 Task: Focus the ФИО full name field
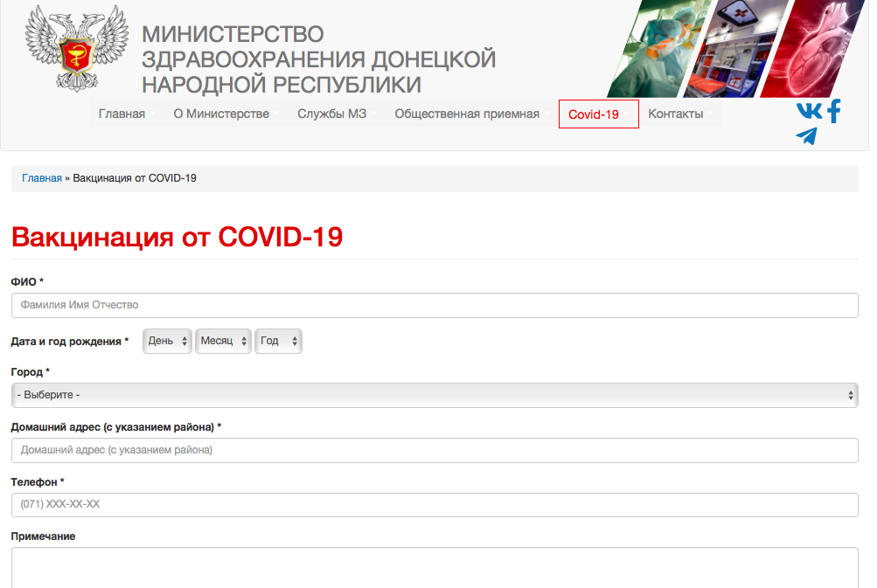pos(435,305)
